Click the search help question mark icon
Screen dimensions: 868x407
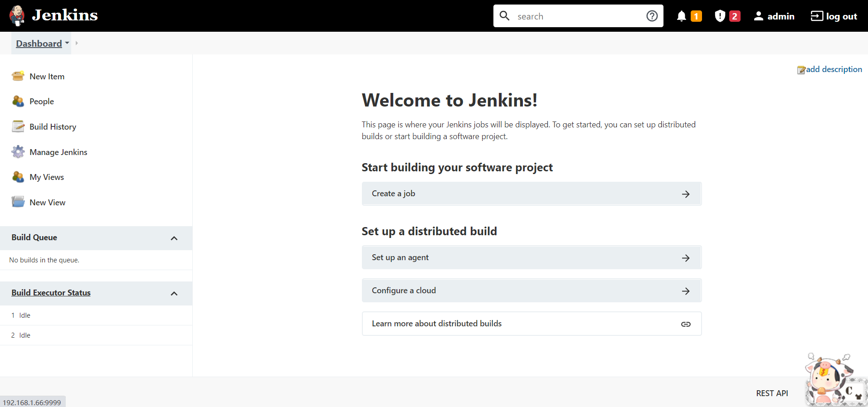tap(652, 16)
